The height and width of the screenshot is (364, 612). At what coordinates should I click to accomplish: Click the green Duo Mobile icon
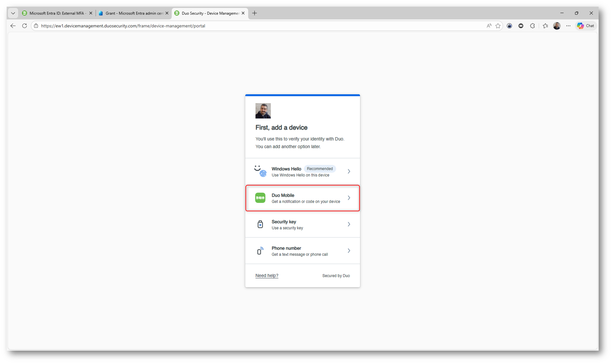260,198
